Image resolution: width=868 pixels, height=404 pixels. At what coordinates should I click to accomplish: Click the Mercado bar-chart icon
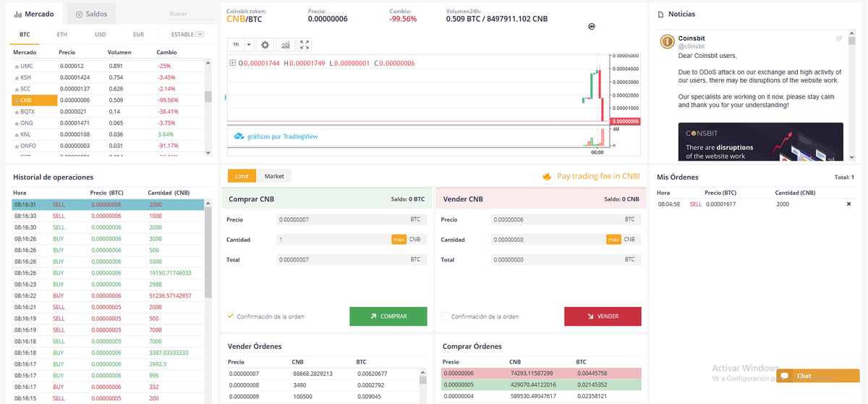click(x=17, y=14)
